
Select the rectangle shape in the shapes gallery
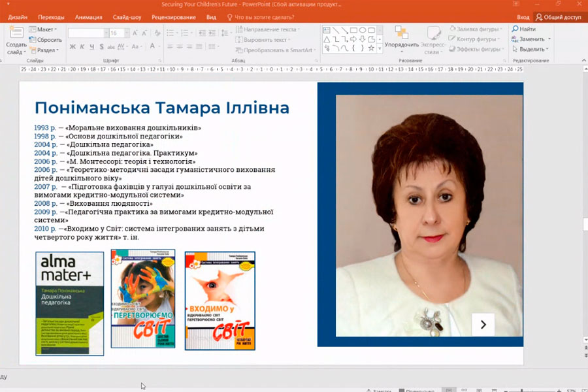353,30
